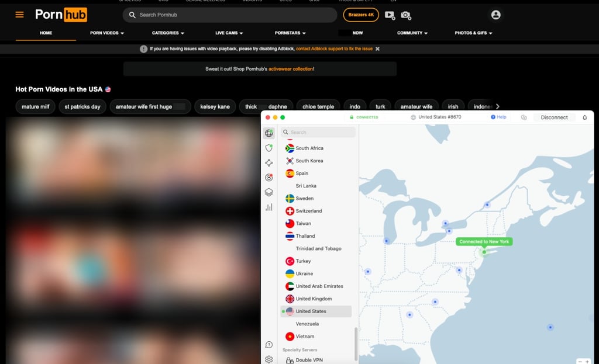Open the hamburger menu beside the site logo
The width and height of the screenshot is (599, 364).
click(x=19, y=15)
